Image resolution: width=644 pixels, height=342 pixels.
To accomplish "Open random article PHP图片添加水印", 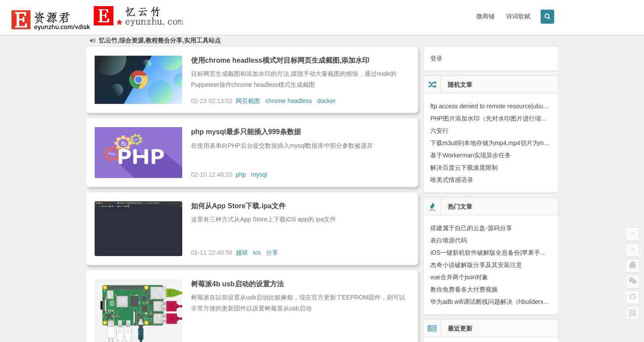I will pos(489,118).
